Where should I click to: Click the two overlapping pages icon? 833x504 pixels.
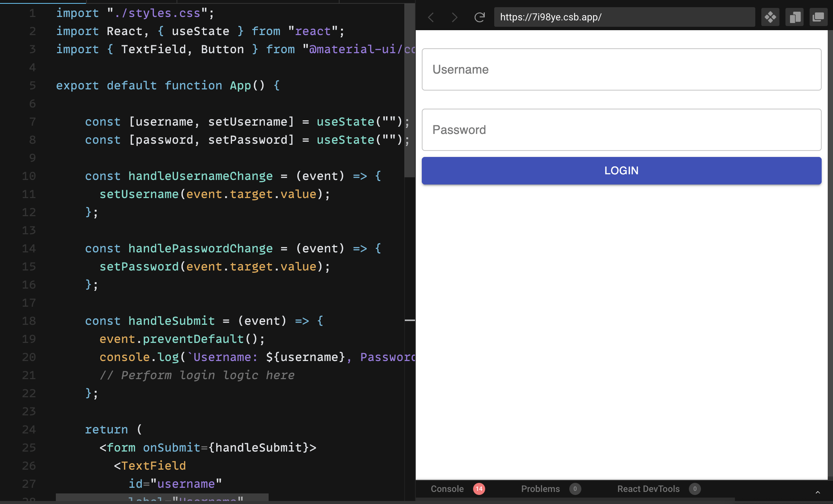coord(794,17)
